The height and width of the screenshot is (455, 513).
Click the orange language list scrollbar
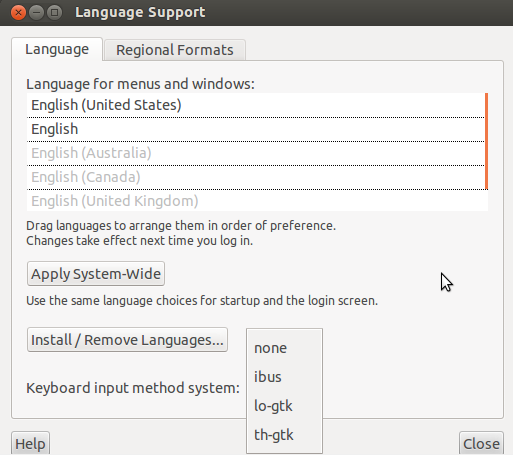486,141
